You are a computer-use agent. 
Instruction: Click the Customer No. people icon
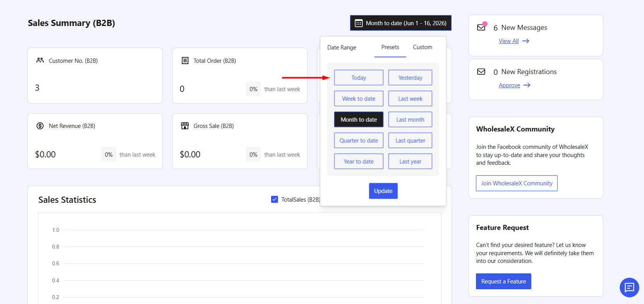coord(40,60)
